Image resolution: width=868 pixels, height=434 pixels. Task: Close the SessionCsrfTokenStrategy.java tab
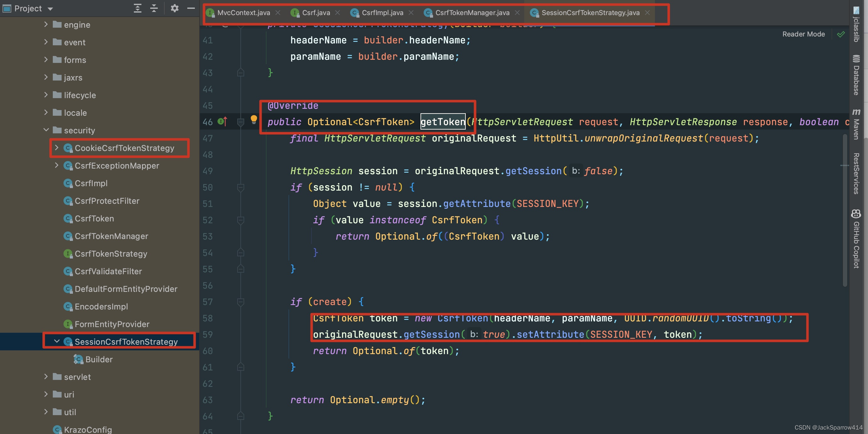647,13
